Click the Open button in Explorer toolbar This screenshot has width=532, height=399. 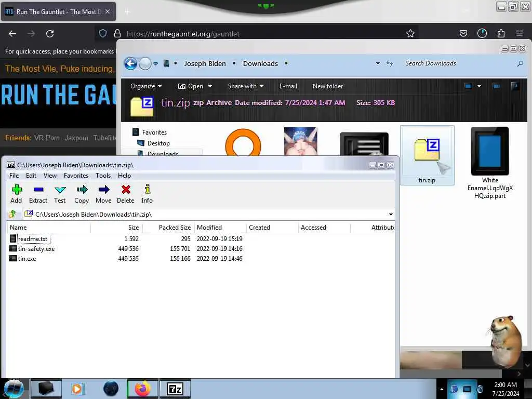click(x=191, y=86)
